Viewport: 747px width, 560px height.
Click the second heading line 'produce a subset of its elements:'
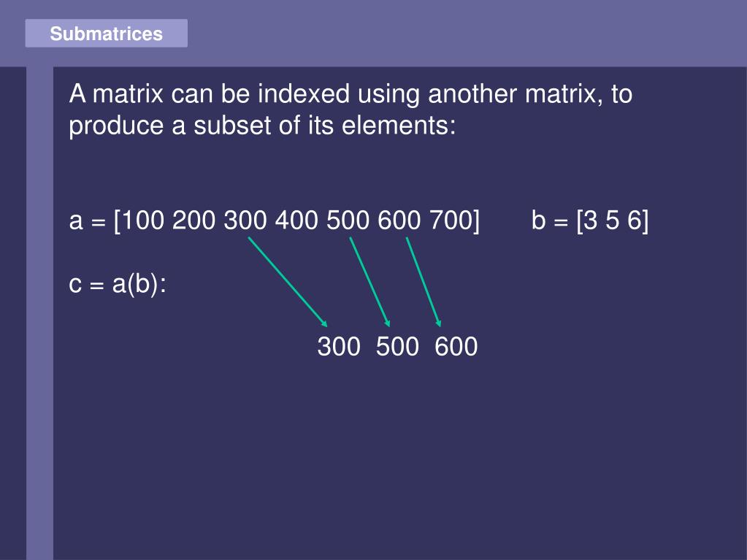pos(262,126)
